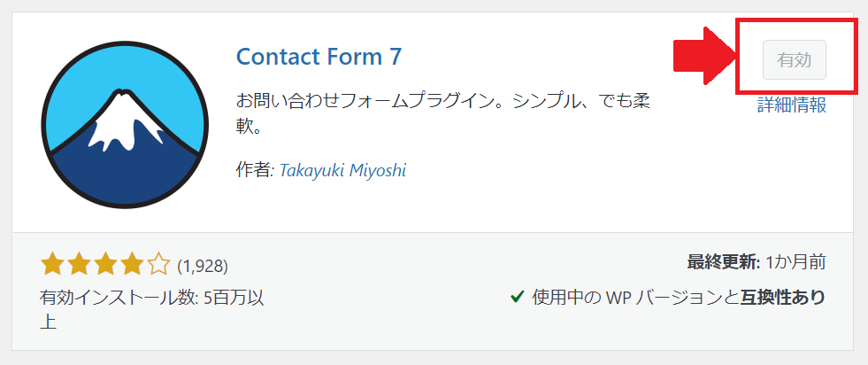Click the 1か月前 update time
The height and width of the screenshot is (365, 868).
(795, 262)
